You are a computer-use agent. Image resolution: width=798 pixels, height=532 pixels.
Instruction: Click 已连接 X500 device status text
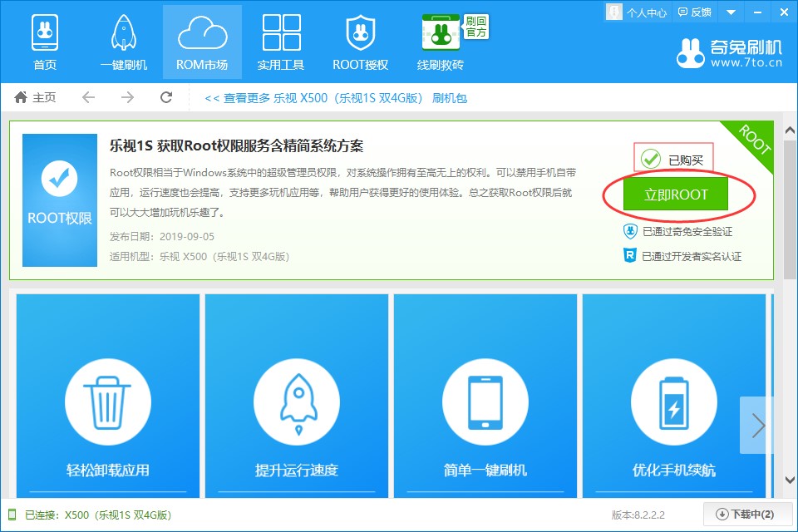pyautogui.click(x=98, y=515)
